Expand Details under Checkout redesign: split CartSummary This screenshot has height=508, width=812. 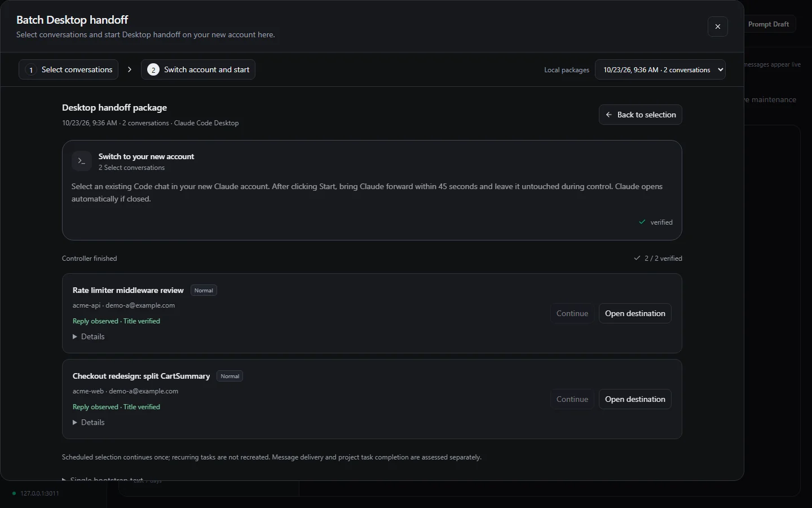pos(89,422)
